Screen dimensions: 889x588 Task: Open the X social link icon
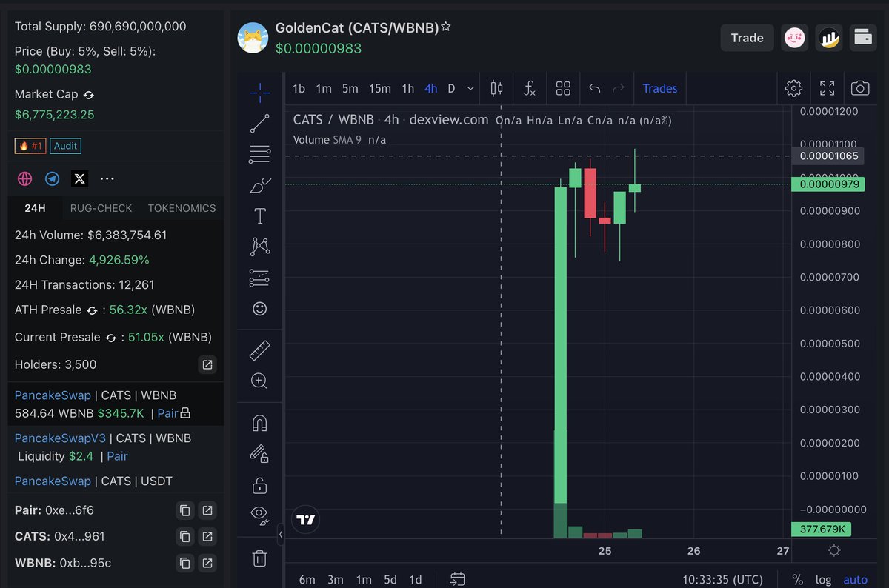point(80,178)
